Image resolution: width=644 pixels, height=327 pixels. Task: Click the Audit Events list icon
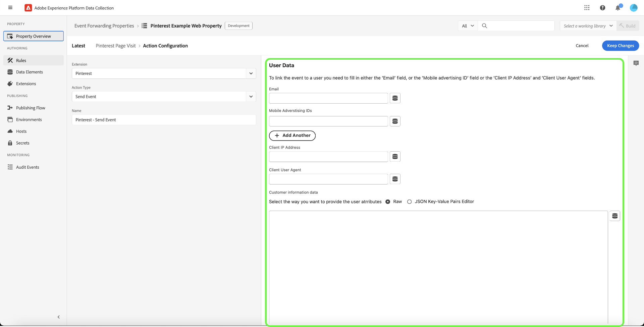click(10, 167)
